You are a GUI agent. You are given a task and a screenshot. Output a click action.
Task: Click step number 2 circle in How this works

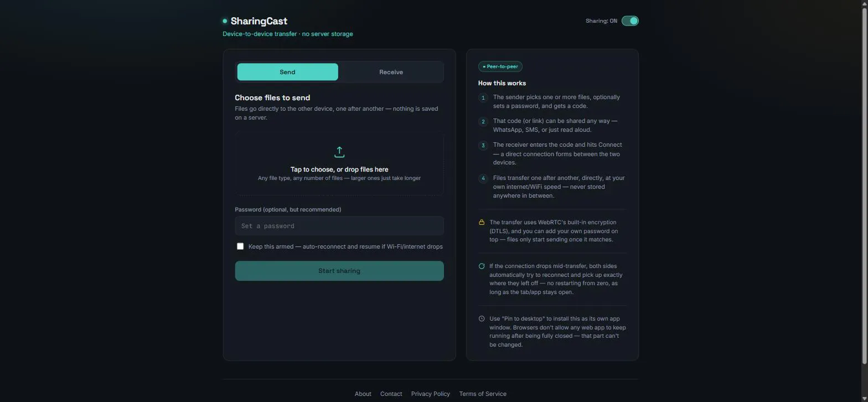483,121
